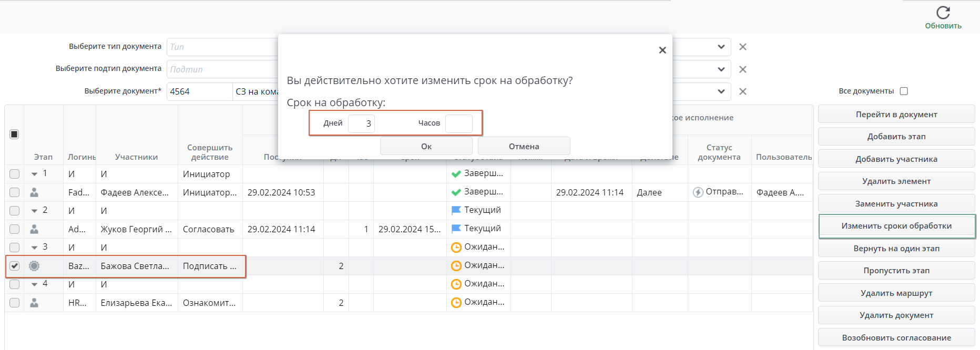Click the Часов input field
This screenshot has height=350, width=980.
pos(458,123)
